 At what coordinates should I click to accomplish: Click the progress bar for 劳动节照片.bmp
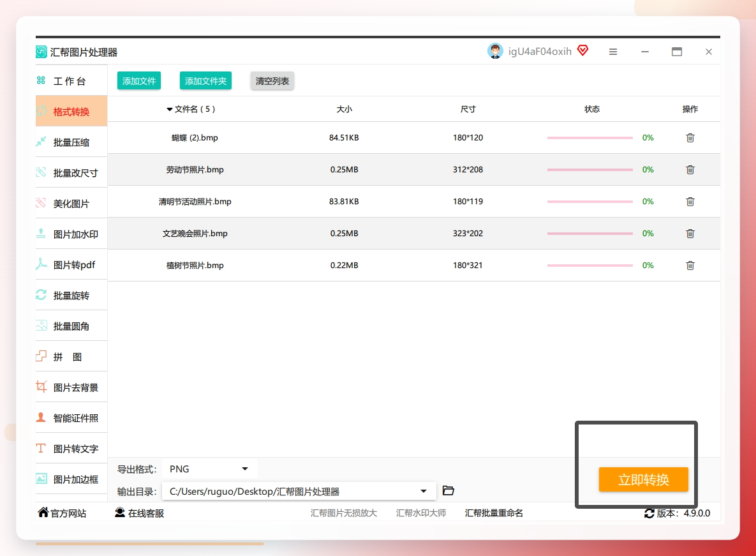[x=589, y=170]
